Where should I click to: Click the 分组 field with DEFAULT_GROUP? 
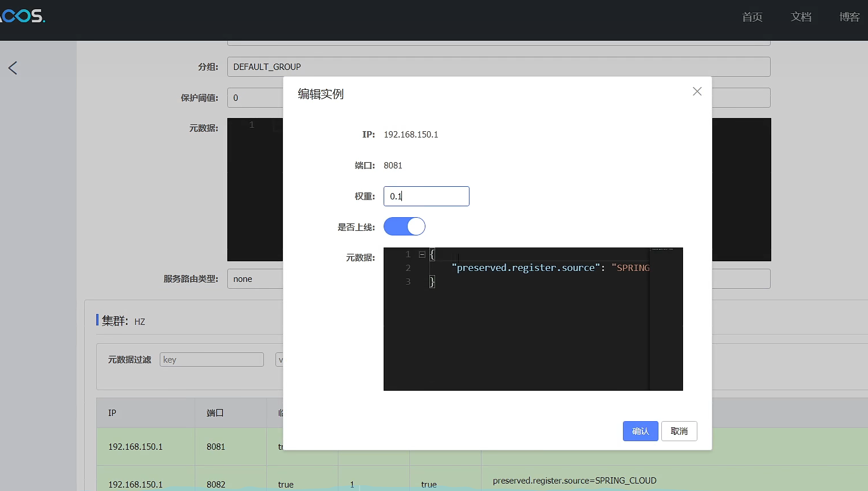(498, 67)
